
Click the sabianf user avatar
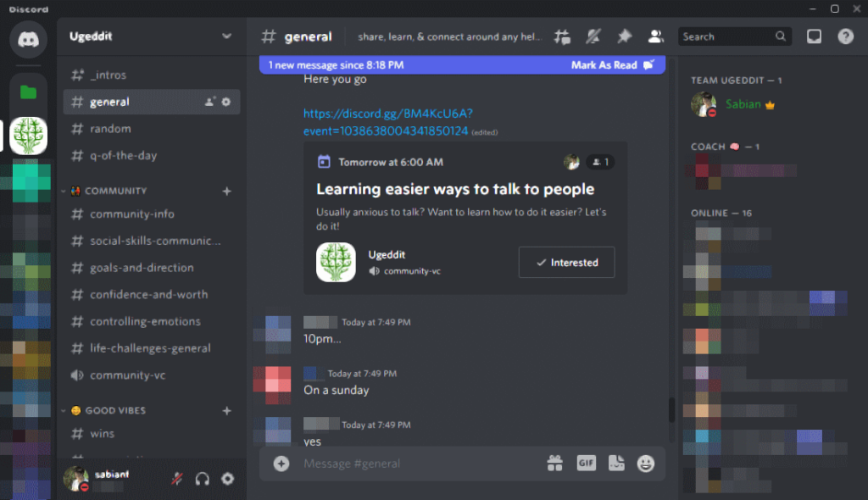tap(75, 479)
